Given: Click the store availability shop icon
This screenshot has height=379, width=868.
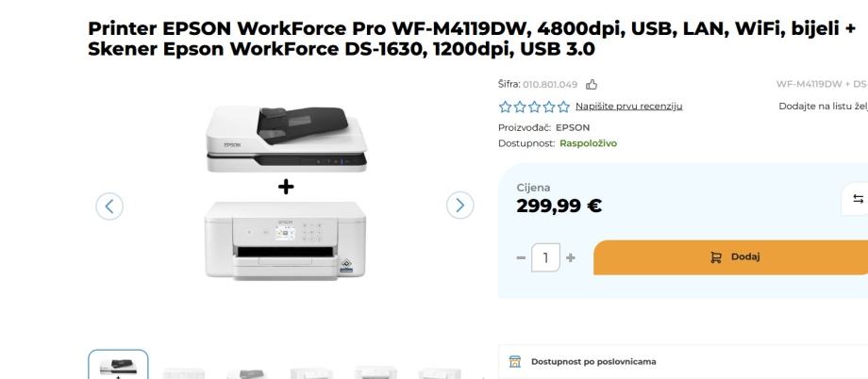Looking at the screenshot, I should tap(515, 361).
